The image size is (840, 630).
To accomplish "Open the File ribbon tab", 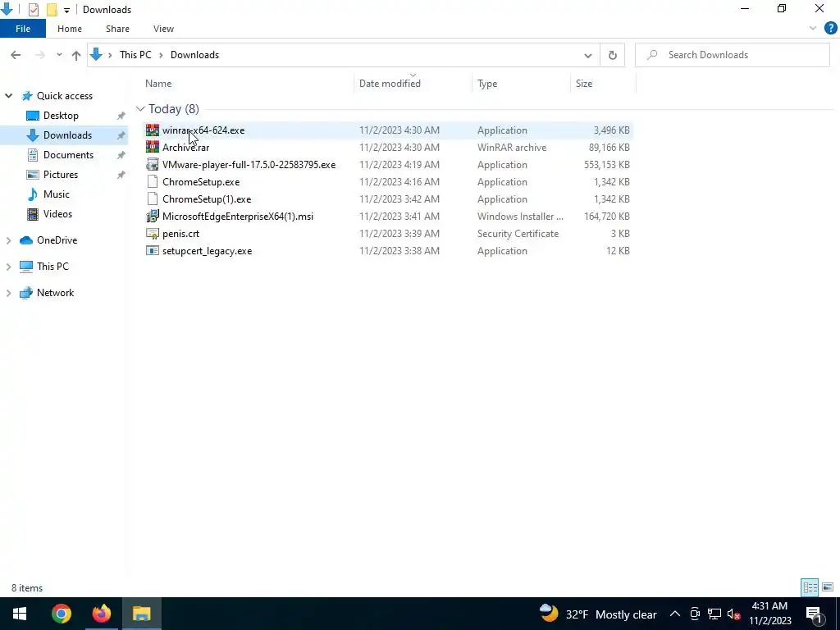I will 22,29.
